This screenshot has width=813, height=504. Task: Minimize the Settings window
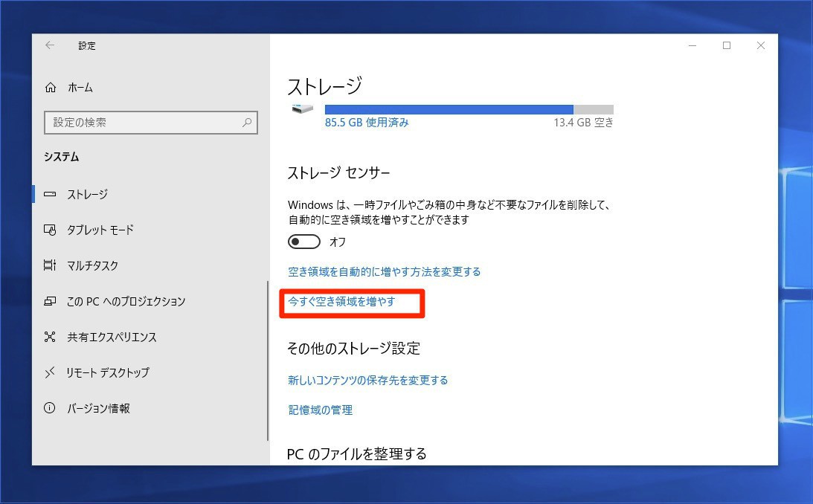click(693, 45)
